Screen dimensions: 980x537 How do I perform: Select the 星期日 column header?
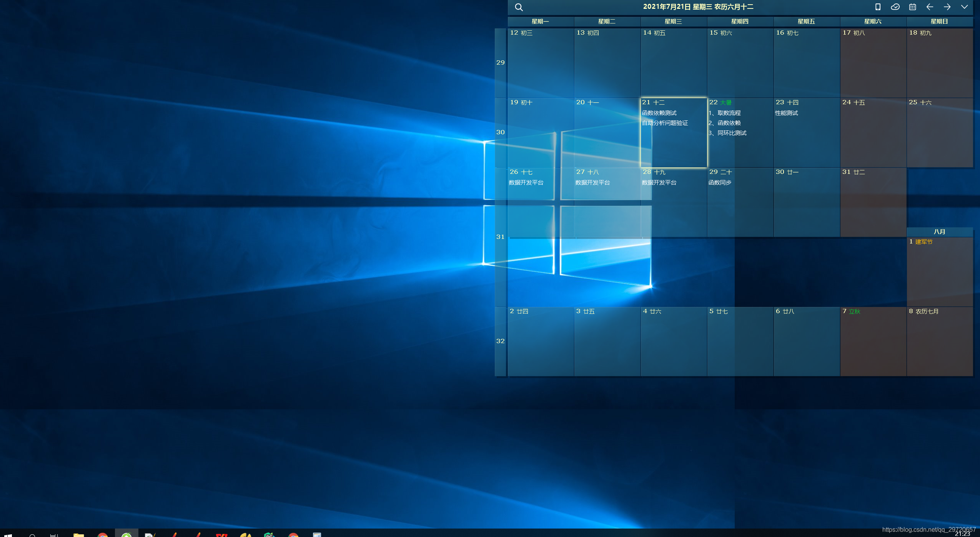coord(939,22)
